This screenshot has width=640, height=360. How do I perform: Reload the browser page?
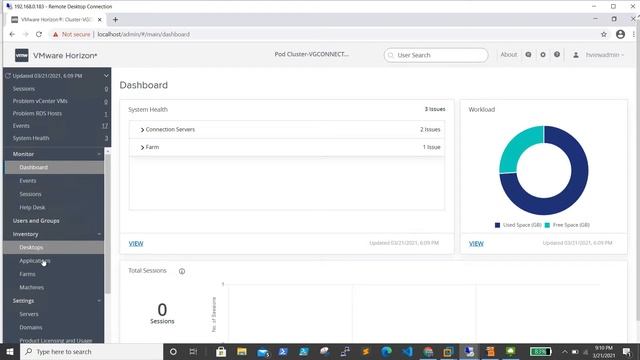coord(39,34)
